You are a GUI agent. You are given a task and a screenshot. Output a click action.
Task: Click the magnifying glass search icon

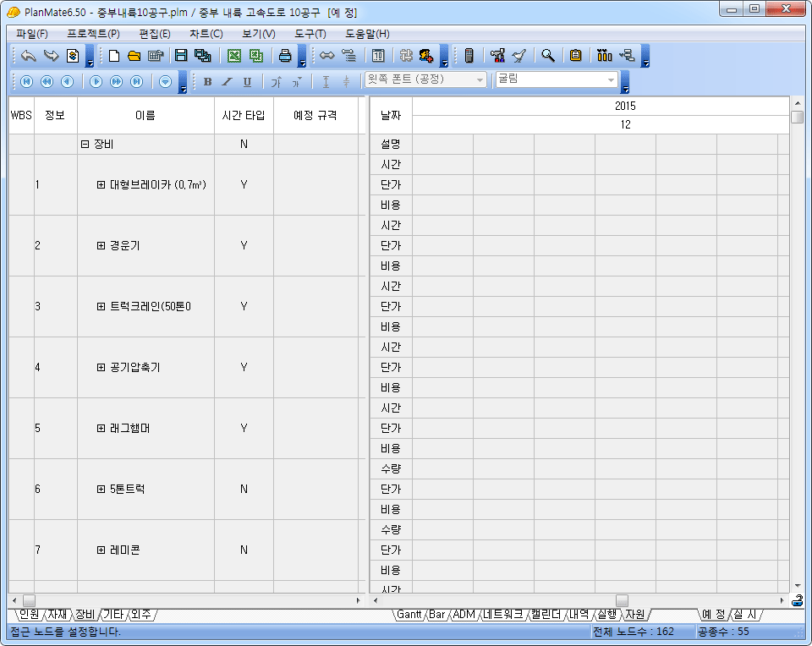tap(548, 56)
